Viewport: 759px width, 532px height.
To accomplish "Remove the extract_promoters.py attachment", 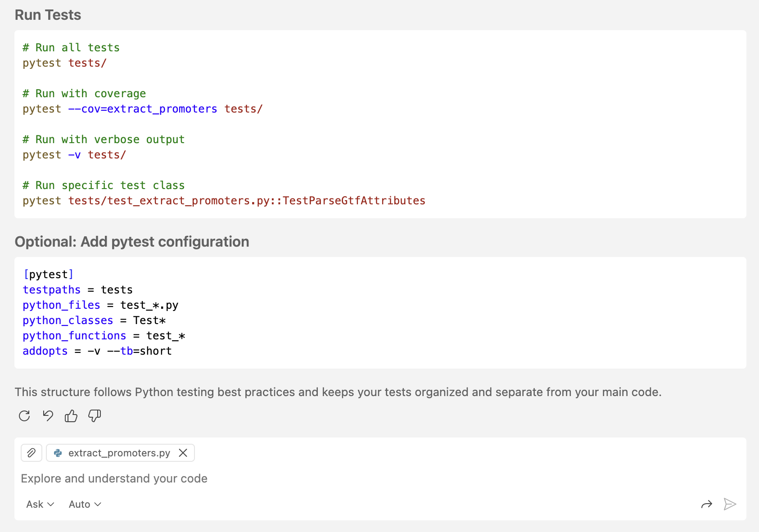I will (183, 453).
